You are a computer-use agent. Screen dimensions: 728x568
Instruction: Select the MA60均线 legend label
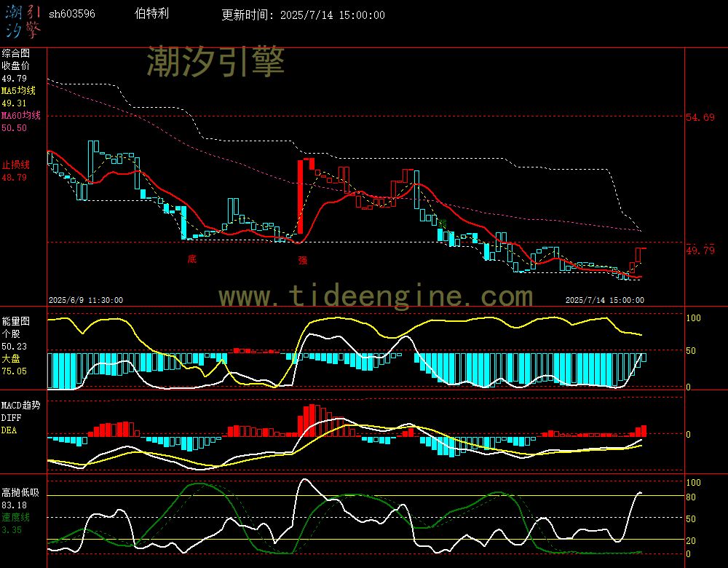[x=21, y=115]
